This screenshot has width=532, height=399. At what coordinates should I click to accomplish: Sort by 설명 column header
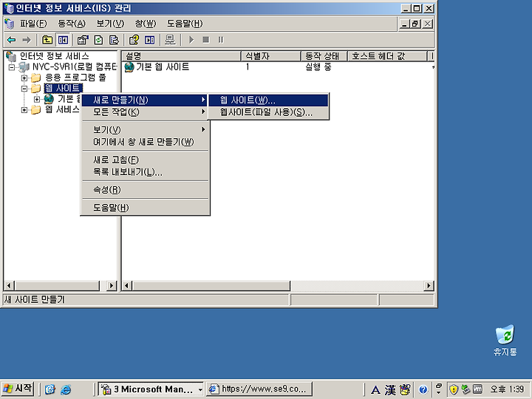pyautogui.click(x=181, y=56)
